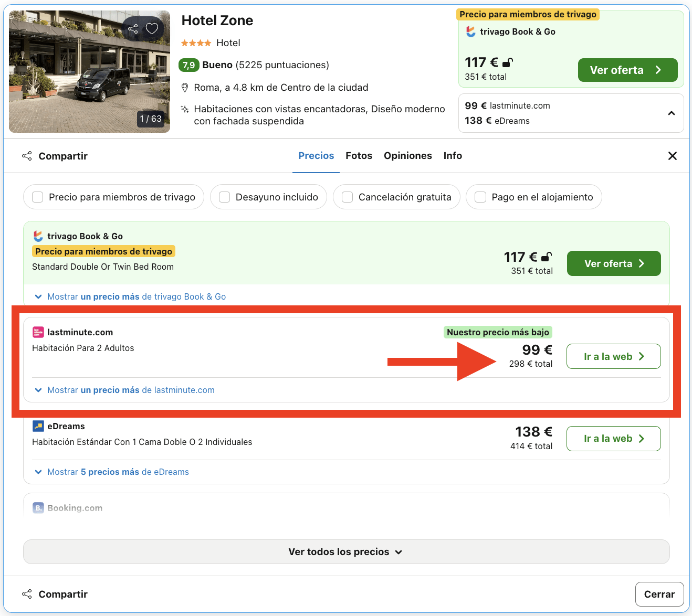
Task: Click Ver oferta in the green price row
Action: [x=614, y=263]
